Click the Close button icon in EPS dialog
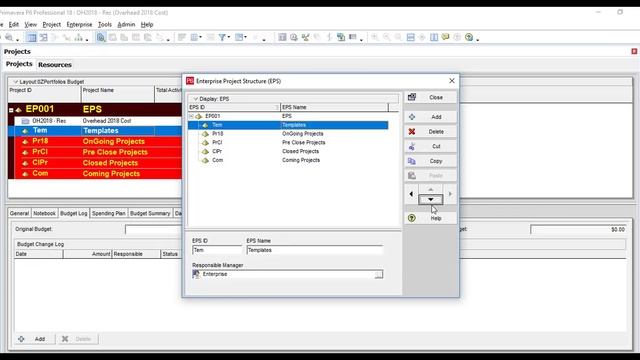This screenshot has width=640, height=360. (x=412, y=97)
